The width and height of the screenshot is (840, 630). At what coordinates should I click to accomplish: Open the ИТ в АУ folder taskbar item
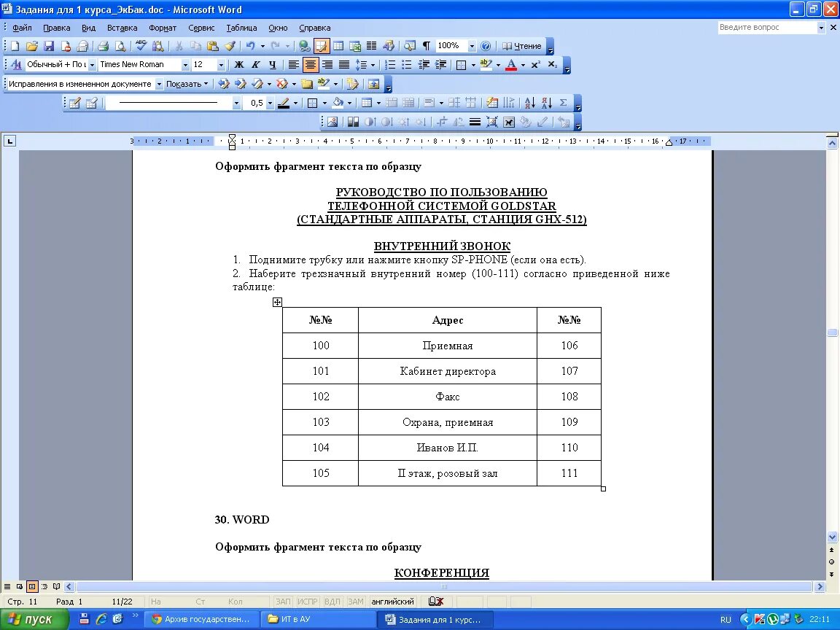pos(319,619)
